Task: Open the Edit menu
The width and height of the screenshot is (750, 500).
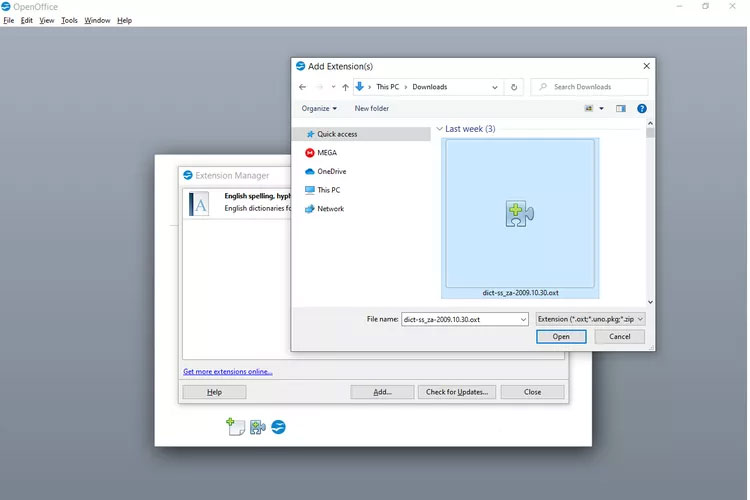Action: pos(27,21)
